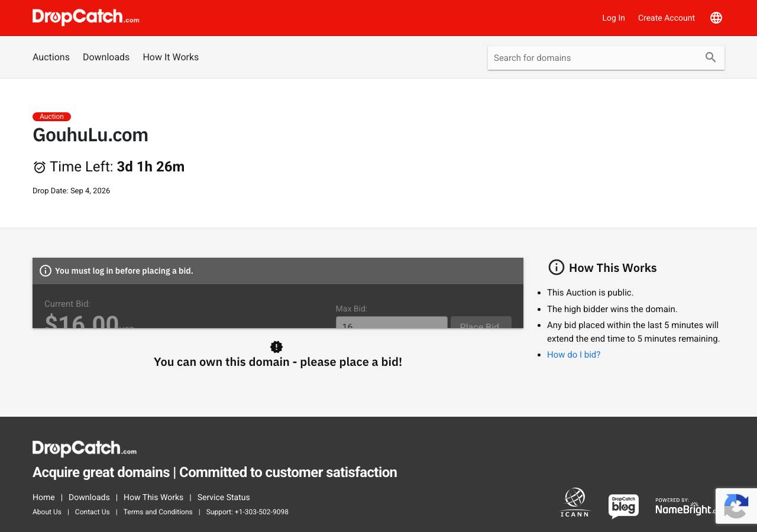Click the Contact Us footer link
Viewport: 757px width, 532px height.
point(92,512)
